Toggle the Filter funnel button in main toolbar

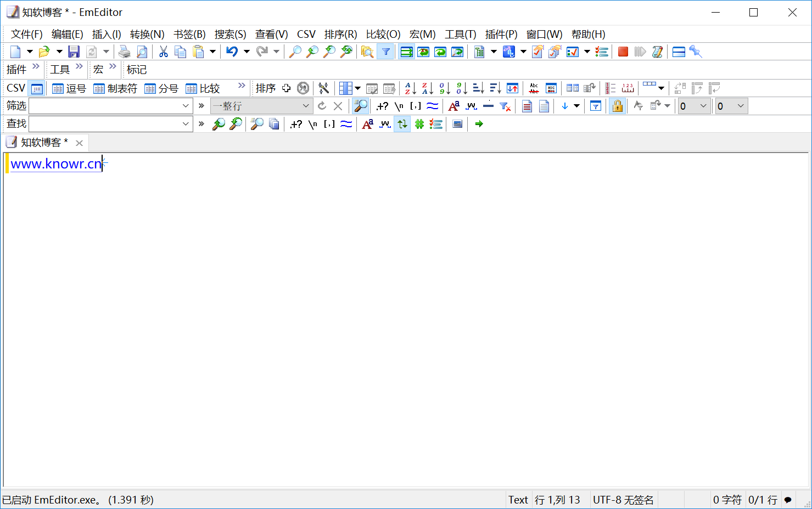[385, 52]
